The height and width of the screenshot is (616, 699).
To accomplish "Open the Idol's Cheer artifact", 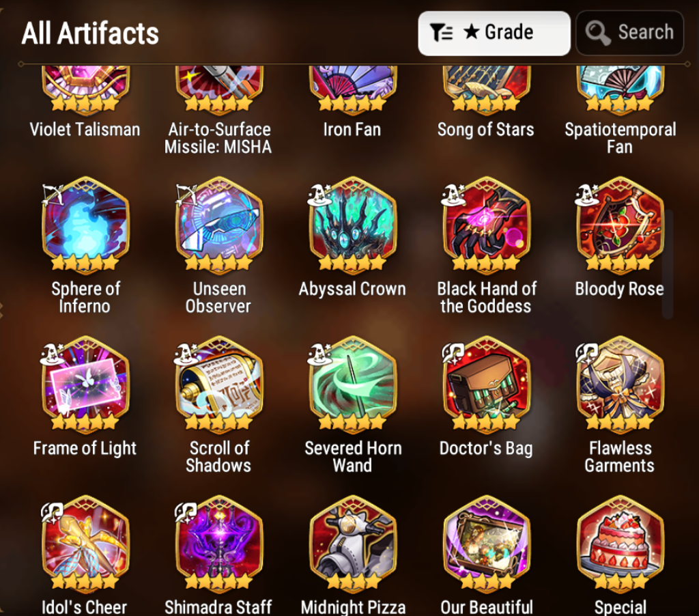I will click(85, 543).
